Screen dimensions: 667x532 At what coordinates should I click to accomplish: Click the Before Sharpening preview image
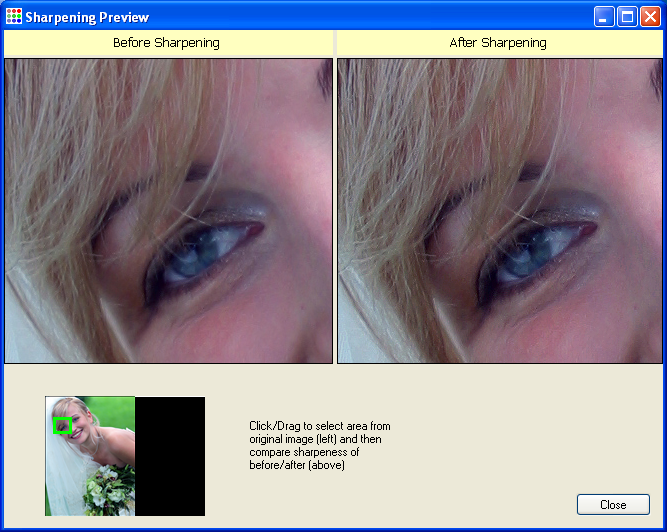[168, 211]
